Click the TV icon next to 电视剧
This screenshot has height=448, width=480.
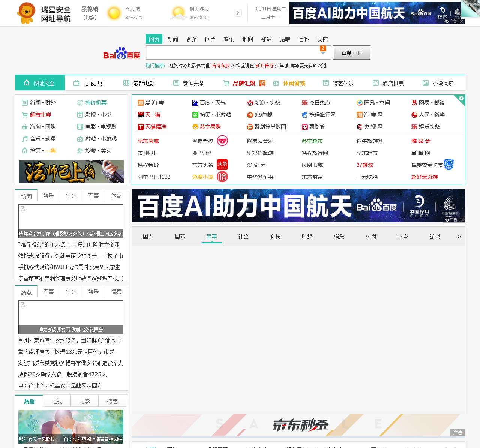pyautogui.click(x=76, y=83)
